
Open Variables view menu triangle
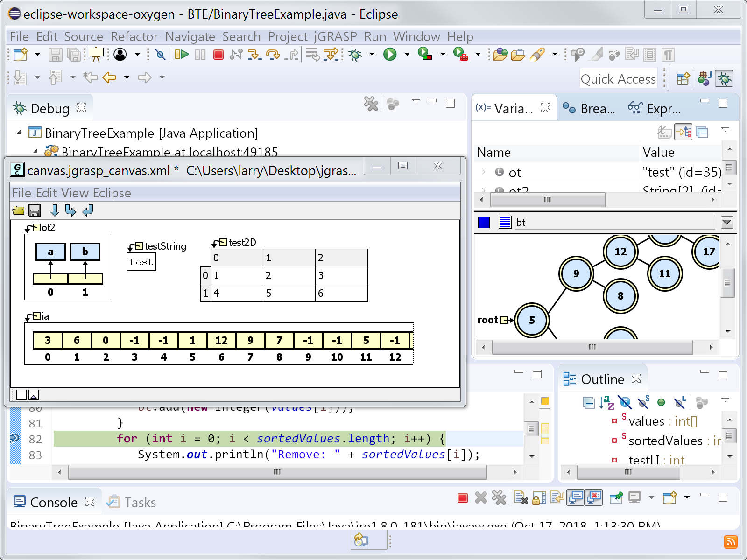pos(725,129)
